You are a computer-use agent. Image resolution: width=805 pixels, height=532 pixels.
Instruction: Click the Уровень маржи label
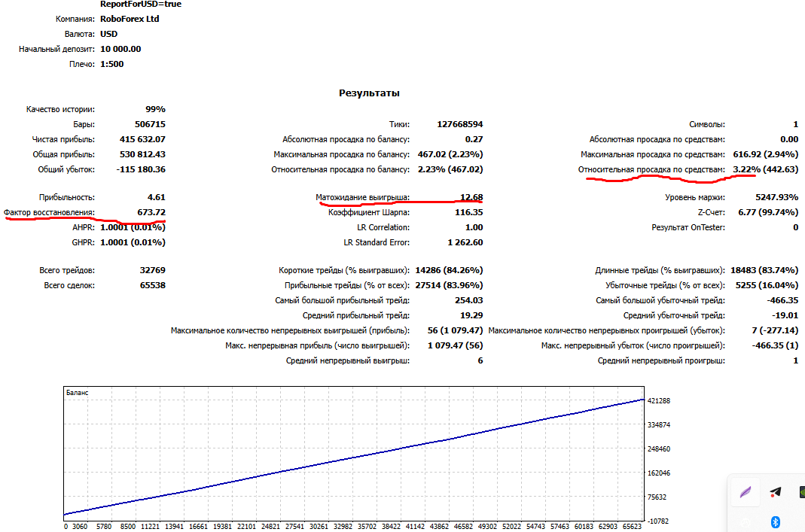tap(695, 197)
